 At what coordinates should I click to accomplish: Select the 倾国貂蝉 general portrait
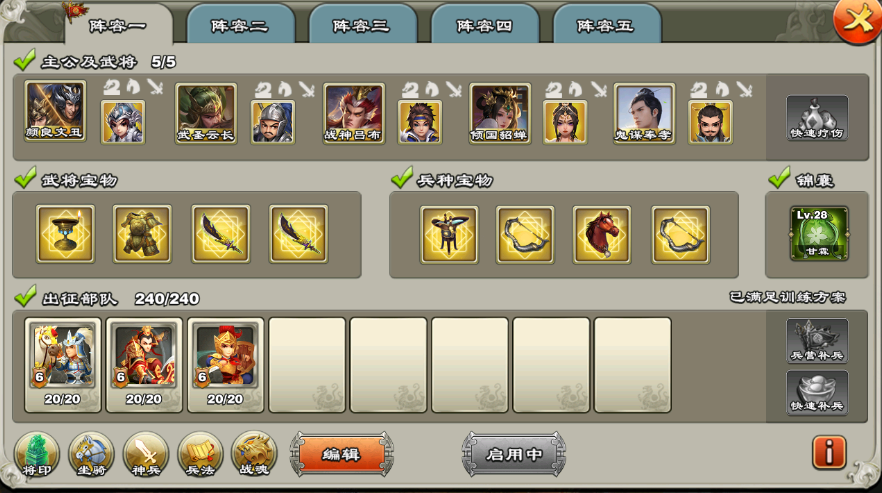click(500, 113)
